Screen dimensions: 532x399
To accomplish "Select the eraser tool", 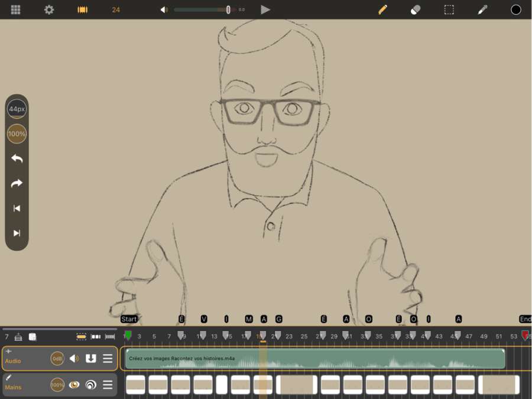I will click(x=416, y=9).
